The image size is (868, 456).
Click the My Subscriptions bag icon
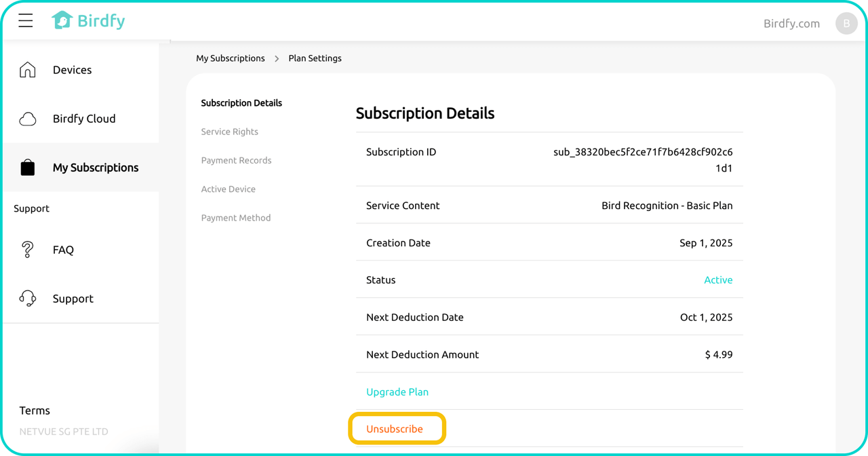pos(27,168)
